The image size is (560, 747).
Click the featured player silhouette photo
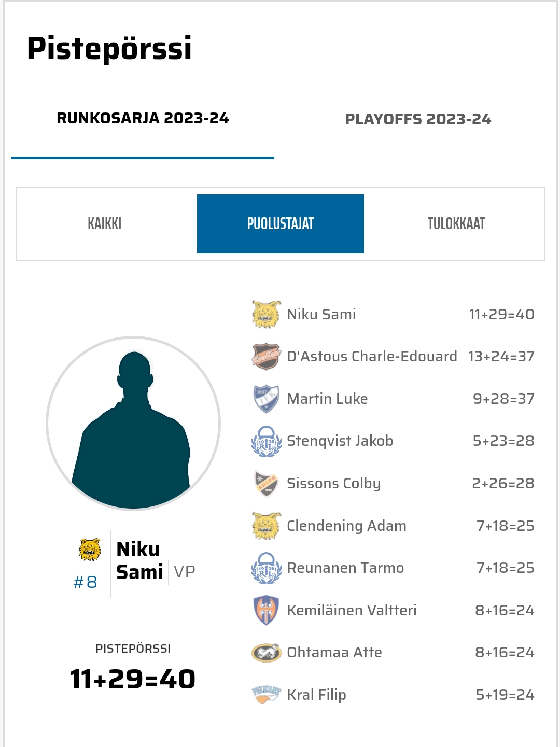[x=133, y=424]
